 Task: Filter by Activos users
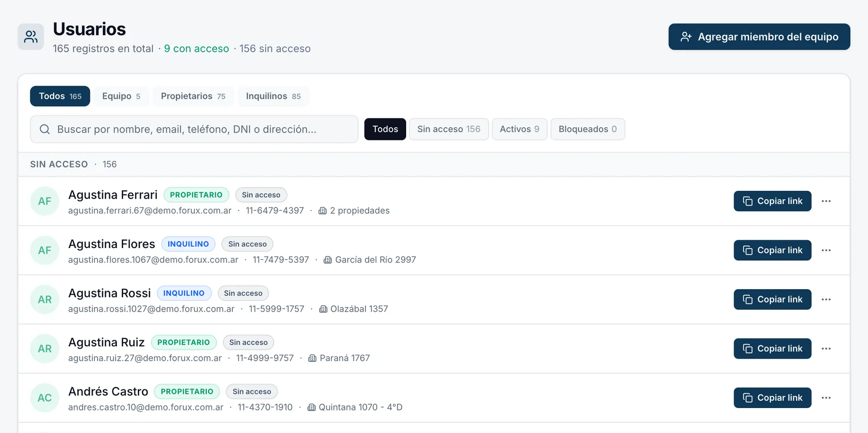(x=520, y=129)
